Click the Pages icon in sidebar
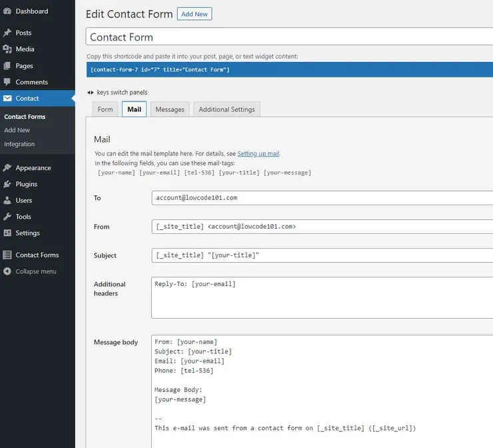 [x=7, y=66]
